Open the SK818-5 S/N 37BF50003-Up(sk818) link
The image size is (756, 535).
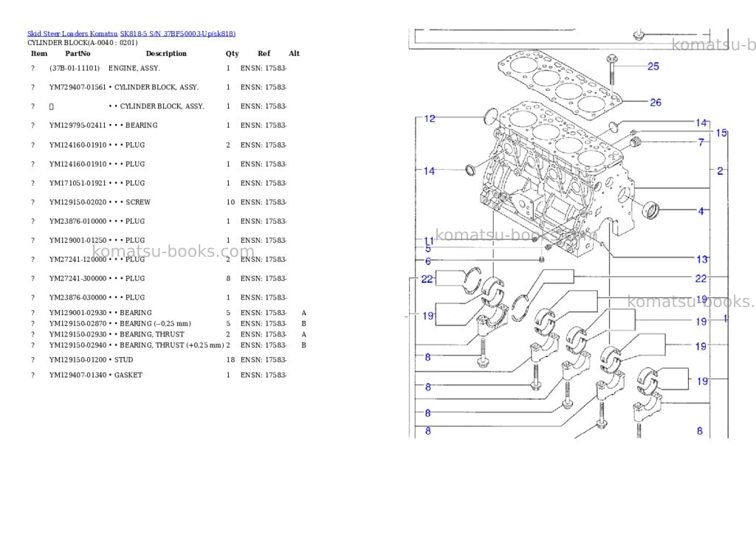177,34
